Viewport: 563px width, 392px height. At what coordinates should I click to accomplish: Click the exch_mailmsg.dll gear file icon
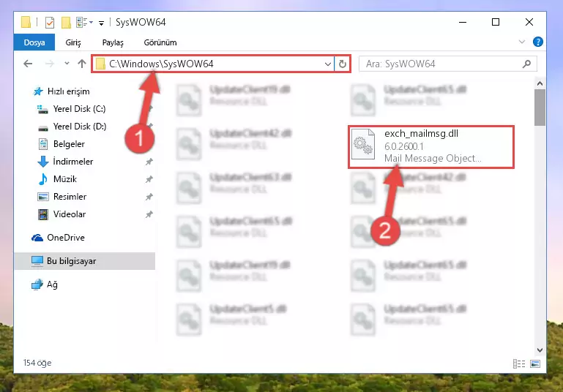pyautogui.click(x=362, y=144)
